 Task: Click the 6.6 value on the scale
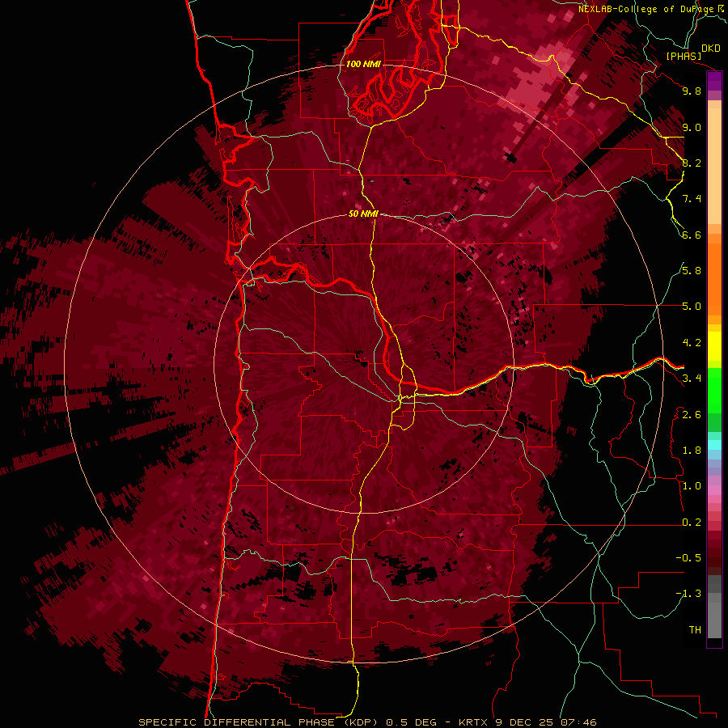692,235
